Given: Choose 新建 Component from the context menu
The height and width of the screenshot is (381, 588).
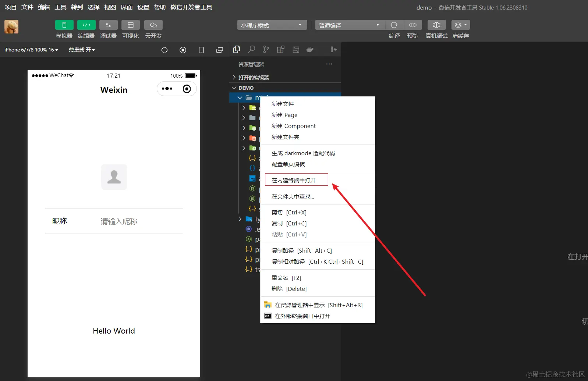Looking at the screenshot, I should tap(318, 126).
